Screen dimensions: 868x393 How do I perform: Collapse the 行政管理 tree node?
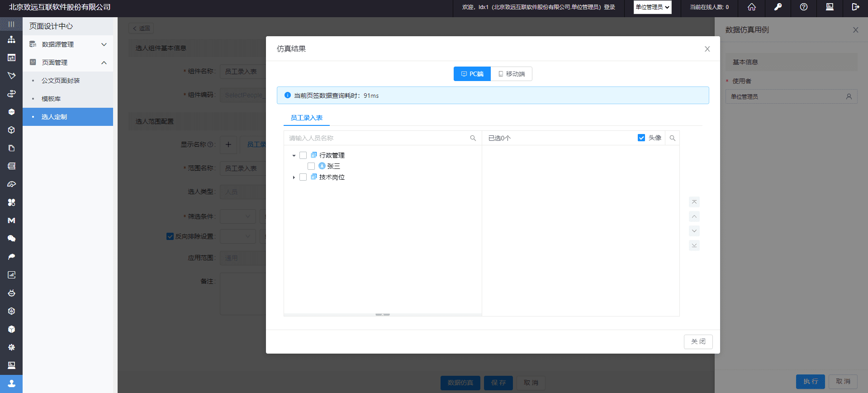click(294, 156)
